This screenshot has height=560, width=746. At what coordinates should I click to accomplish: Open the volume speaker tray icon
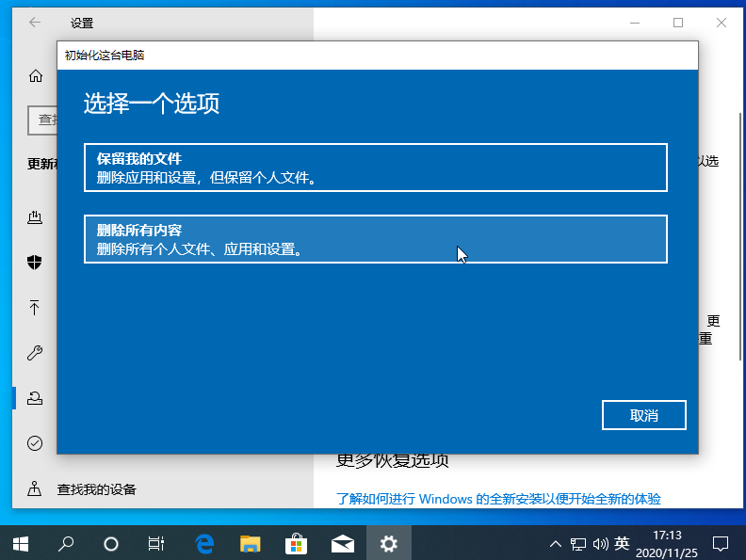pyautogui.click(x=600, y=544)
